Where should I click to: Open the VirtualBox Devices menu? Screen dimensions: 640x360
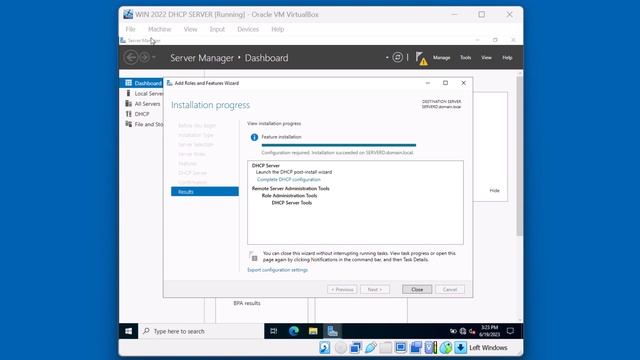tap(248, 29)
